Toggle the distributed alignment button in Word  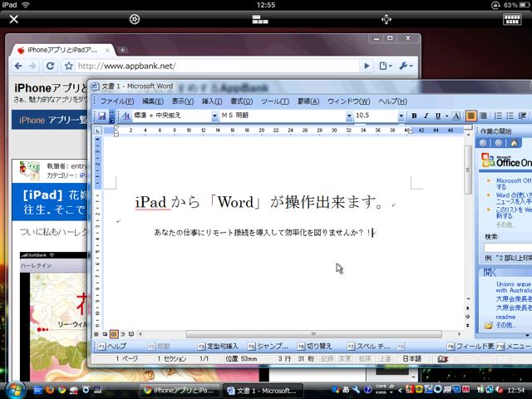[x=483, y=116]
